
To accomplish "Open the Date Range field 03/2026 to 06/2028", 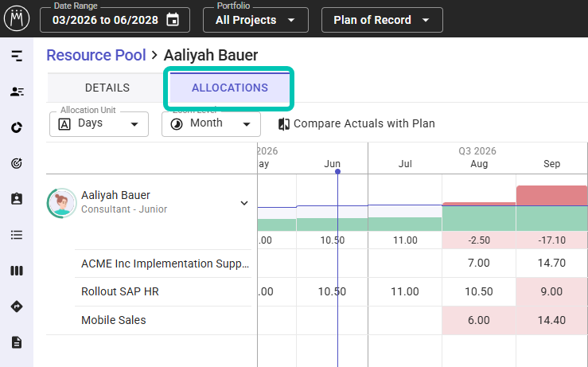I will pos(115,20).
